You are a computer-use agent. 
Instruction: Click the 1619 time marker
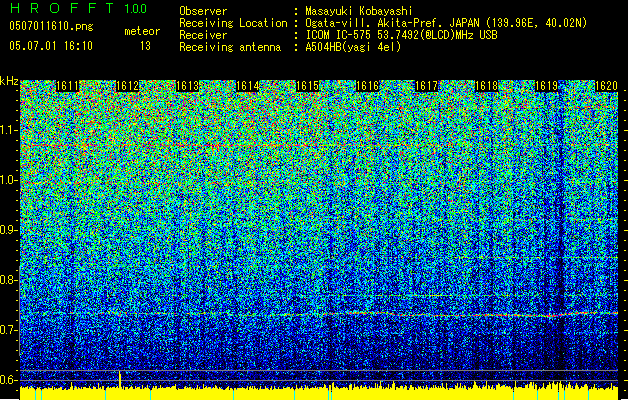[x=546, y=86]
